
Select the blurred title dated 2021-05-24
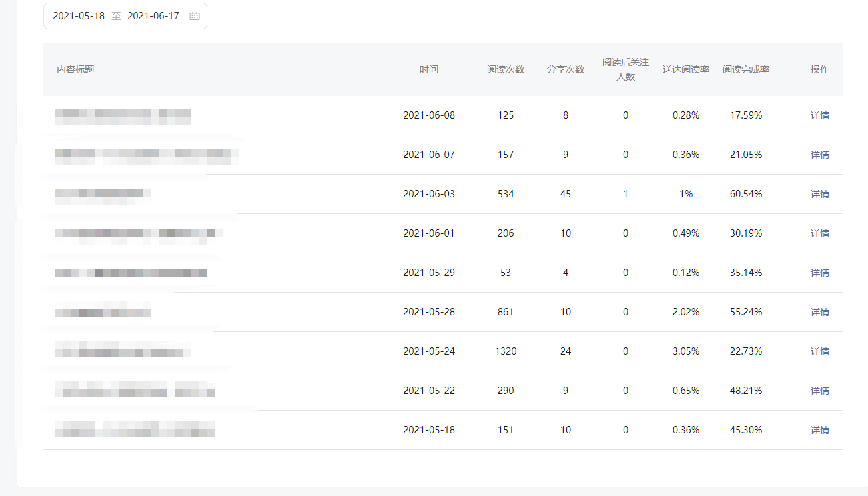[x=123, y=350]
